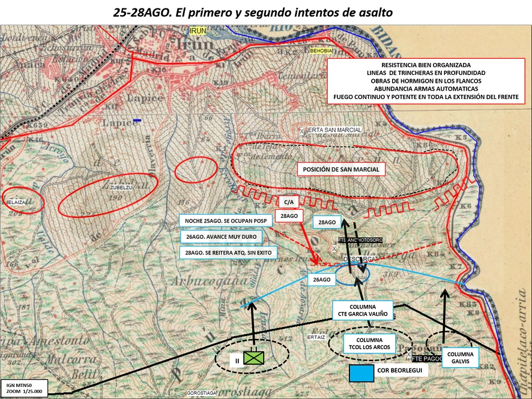
Task: Select the POSICIÓN DE SAN MARCIAL label
Action: [x=341, y=169]
